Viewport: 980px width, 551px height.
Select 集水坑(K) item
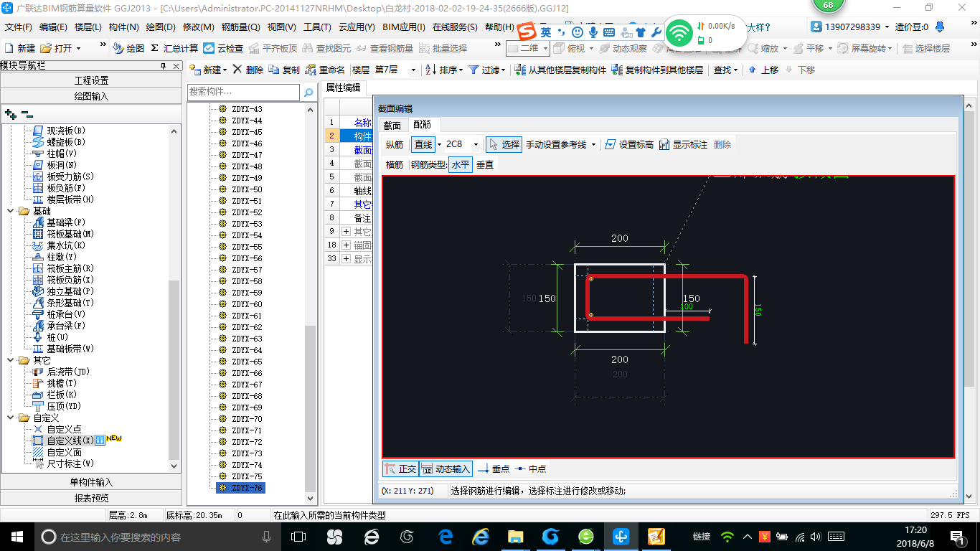59,245
